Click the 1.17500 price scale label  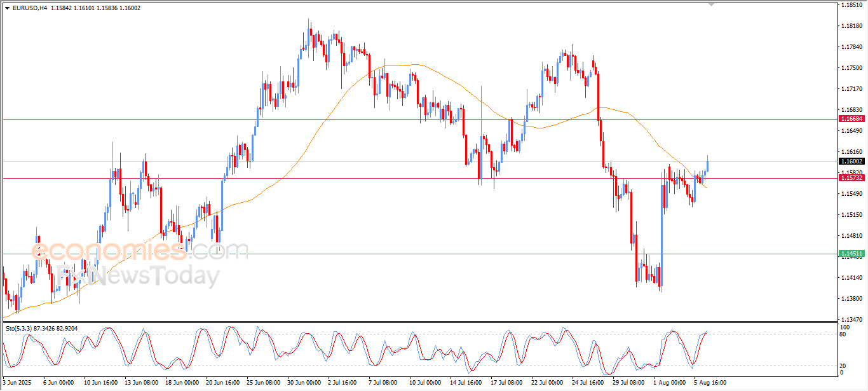851,68
